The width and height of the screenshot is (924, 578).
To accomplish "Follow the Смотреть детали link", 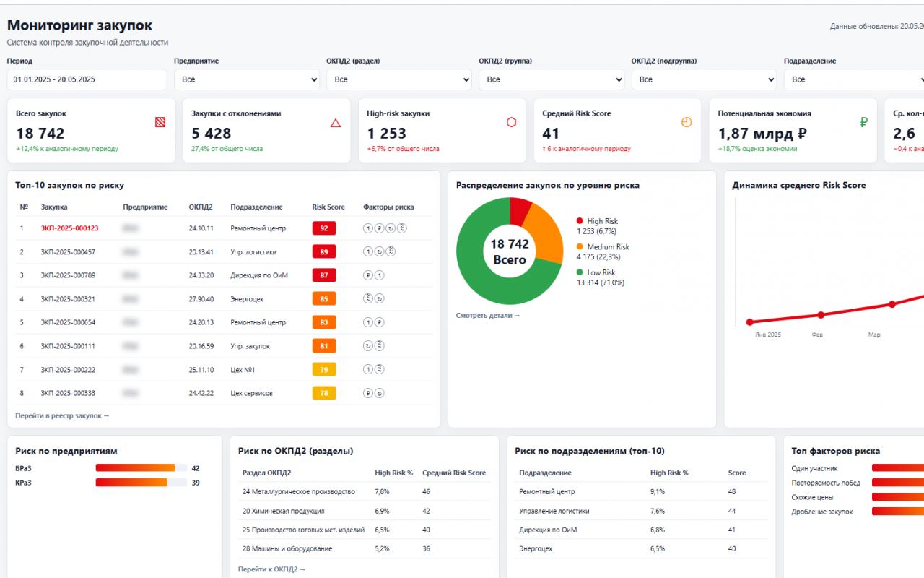I will point(488,316).
